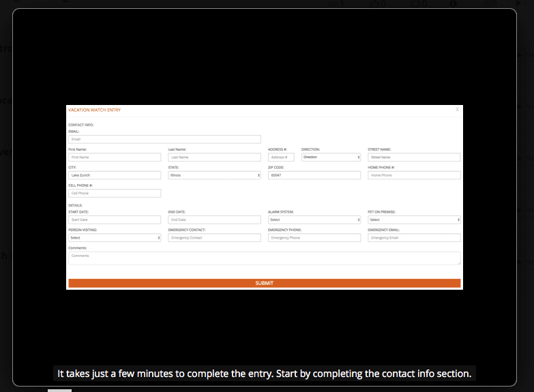The width and height of the screenshot is (534, 392).
Task: Click the Emergency Contact field
Action: (214, 238)
